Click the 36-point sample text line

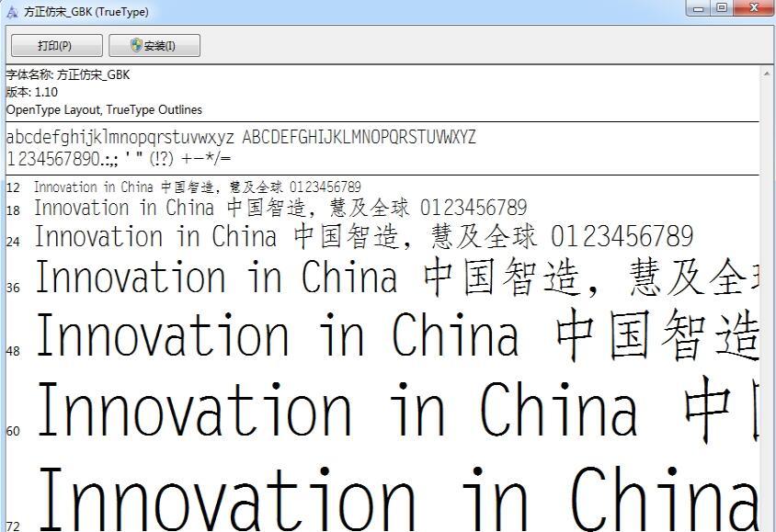point(395,278)
